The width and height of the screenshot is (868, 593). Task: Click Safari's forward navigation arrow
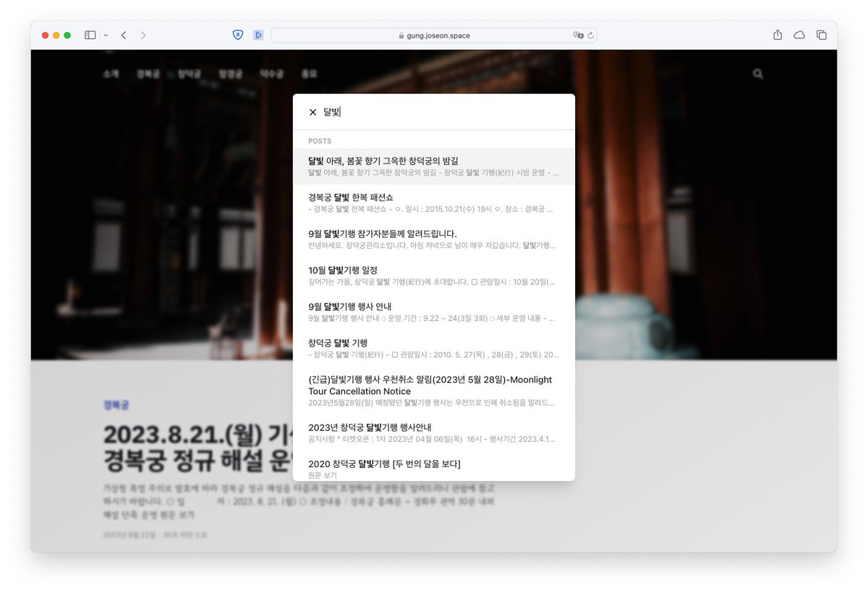click(144, 34)
